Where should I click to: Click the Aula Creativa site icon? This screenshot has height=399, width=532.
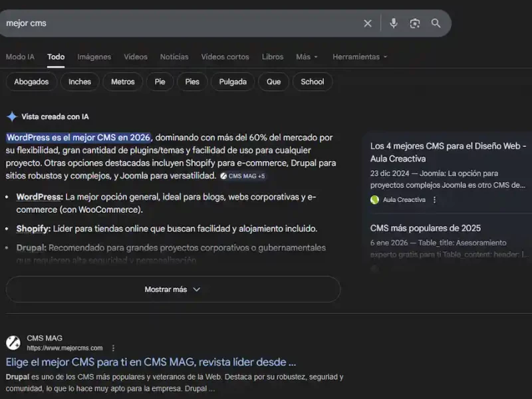pyautogui.click(x=374, y=199)
